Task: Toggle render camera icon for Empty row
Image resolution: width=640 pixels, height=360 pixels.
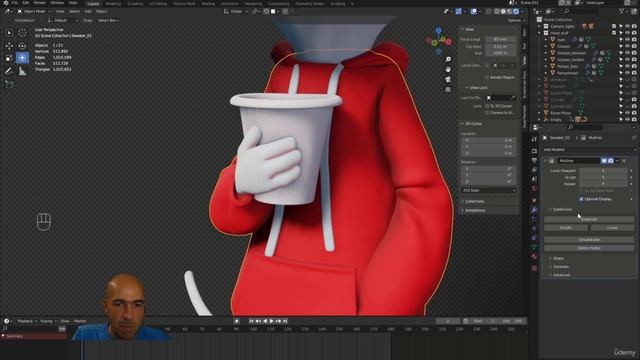Action: [634, 120]
